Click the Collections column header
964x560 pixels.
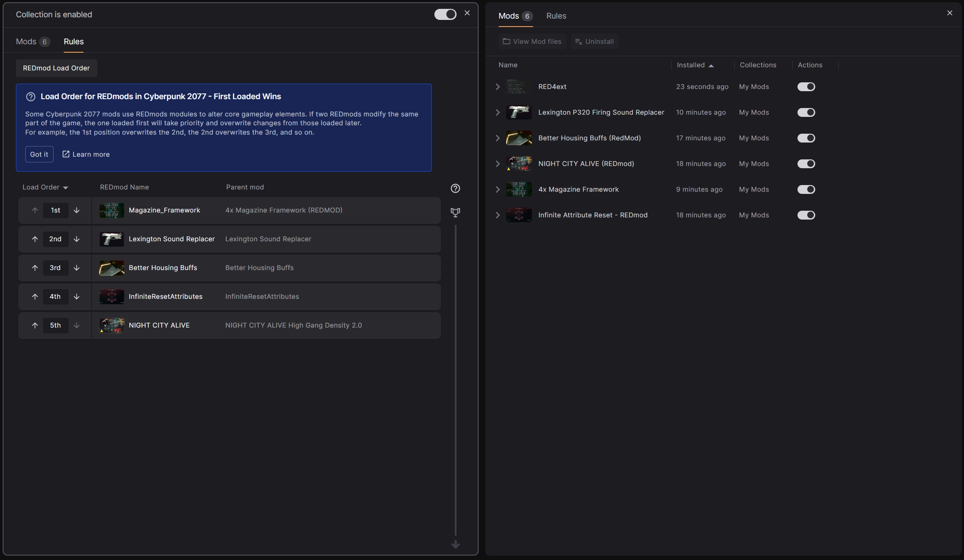[x=758, y=65]
